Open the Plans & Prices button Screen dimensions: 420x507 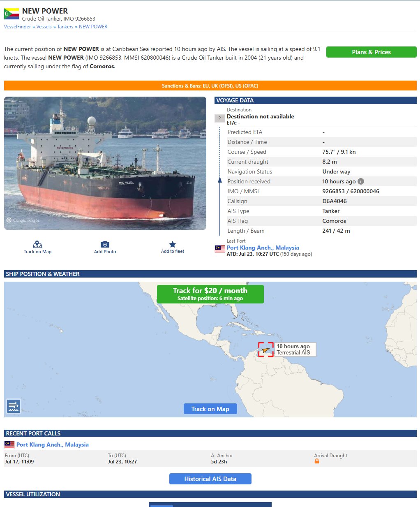(371, 52)
